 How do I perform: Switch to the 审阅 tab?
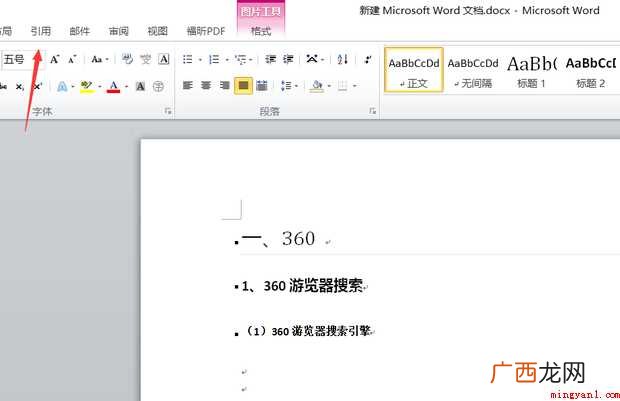119,31
